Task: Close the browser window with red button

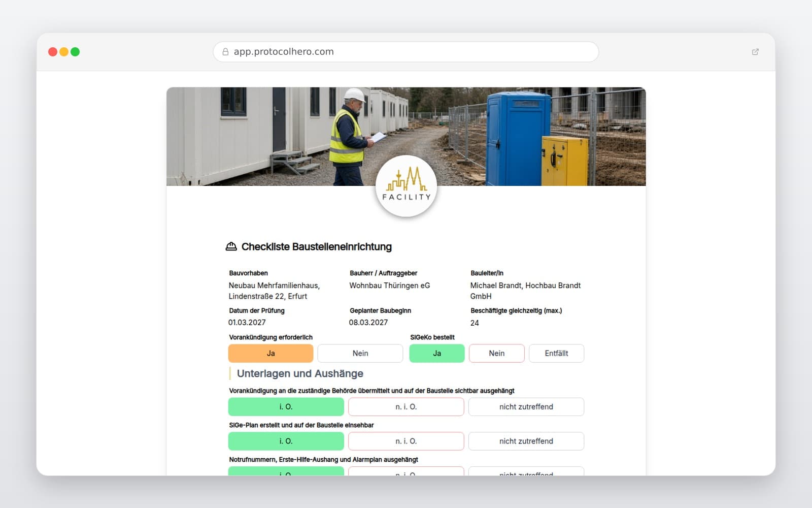Action: 53,52
